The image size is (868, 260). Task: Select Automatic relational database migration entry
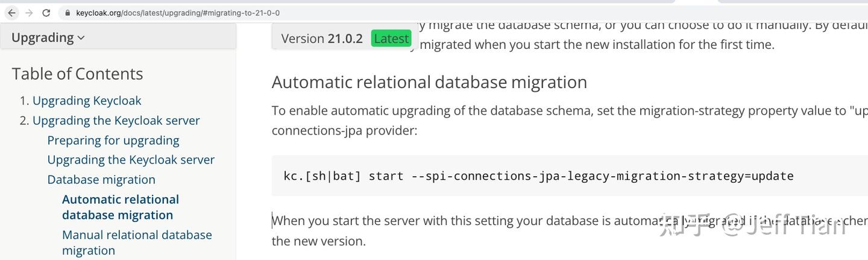(x=121, y=207)
